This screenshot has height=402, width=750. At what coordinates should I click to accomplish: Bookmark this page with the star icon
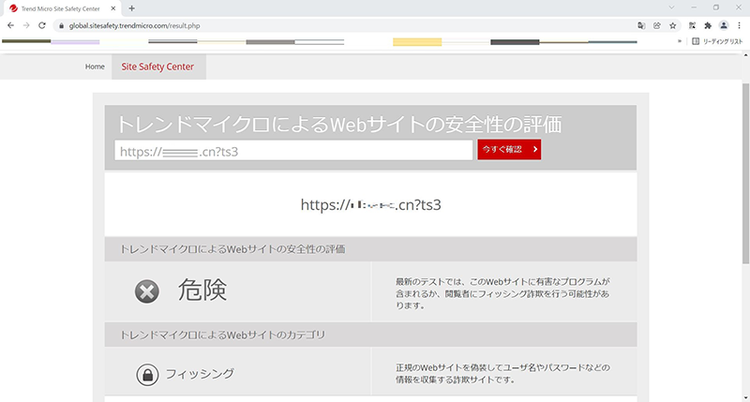click(x=673, y=26)
